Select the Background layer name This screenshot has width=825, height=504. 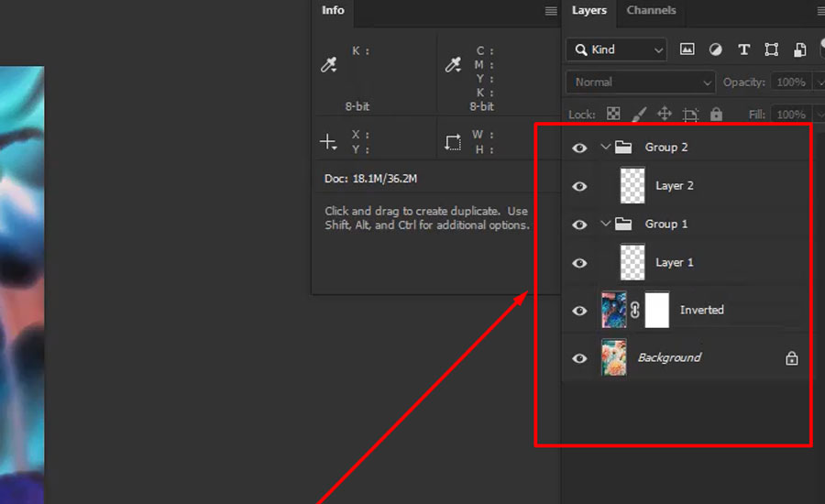point(669,357)
